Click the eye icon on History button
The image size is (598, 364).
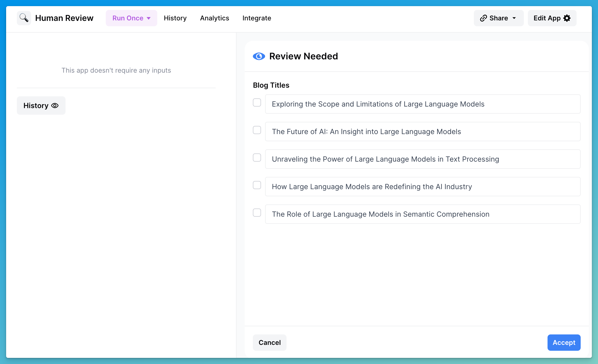55,106
